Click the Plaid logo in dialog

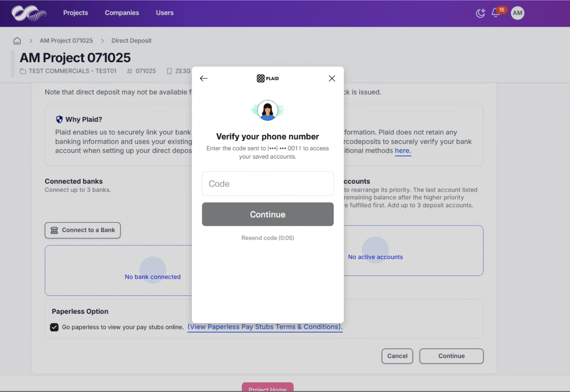tap(267, 78)
